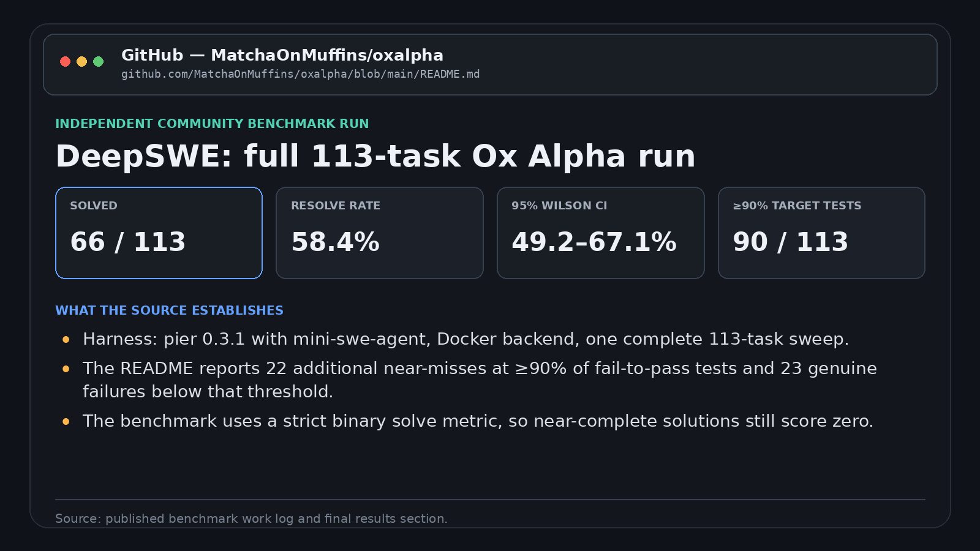980x551 pixels.
Task: Click the 22 additional near-misses sentence
Action: point(480,380)
